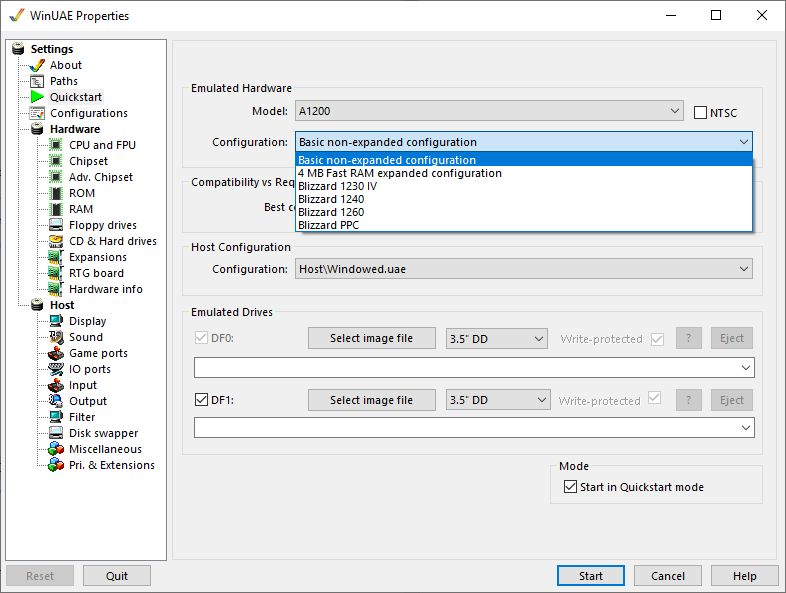Viewport: 786px width, 593px height.
Task: Open the DF1 3.5" DD drive type dropdown
Action: click(x=497, y=400)
